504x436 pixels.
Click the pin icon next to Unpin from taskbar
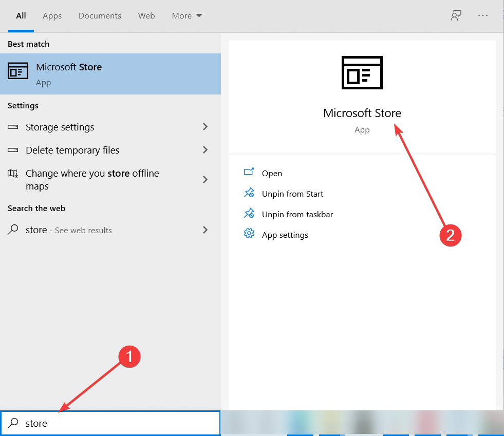pyautogui.click(x=249, y=213)
